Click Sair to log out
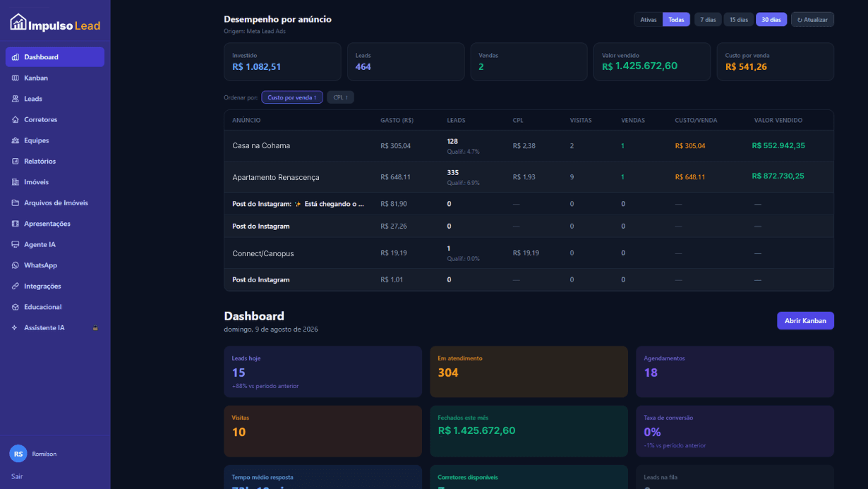The width and height of the screenshot is (868, 489). [x=17, y=476]
